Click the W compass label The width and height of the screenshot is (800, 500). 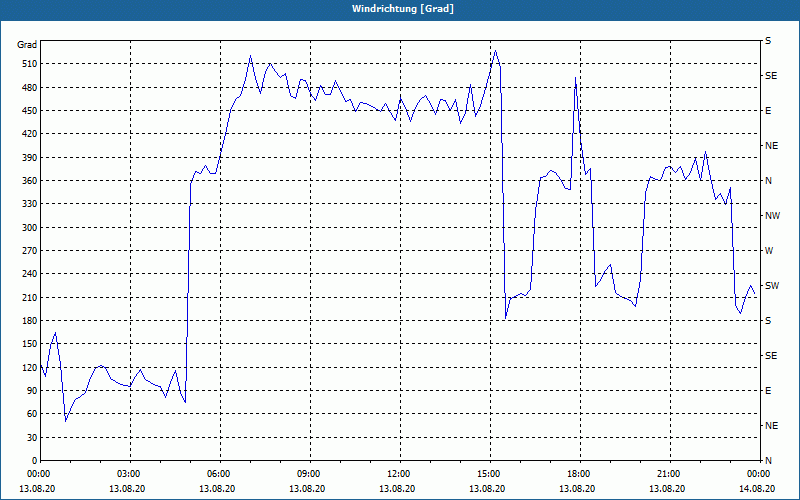click(769, 251)
